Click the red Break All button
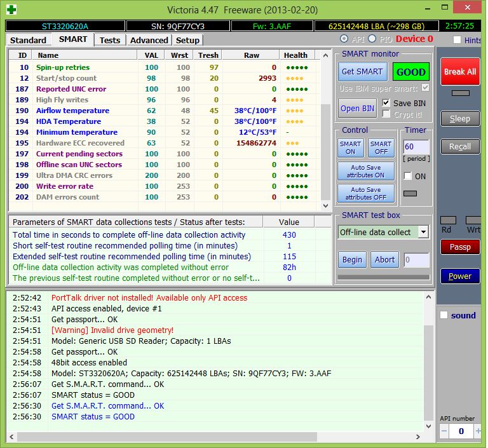Screen dimensions: 488x448 460,72
